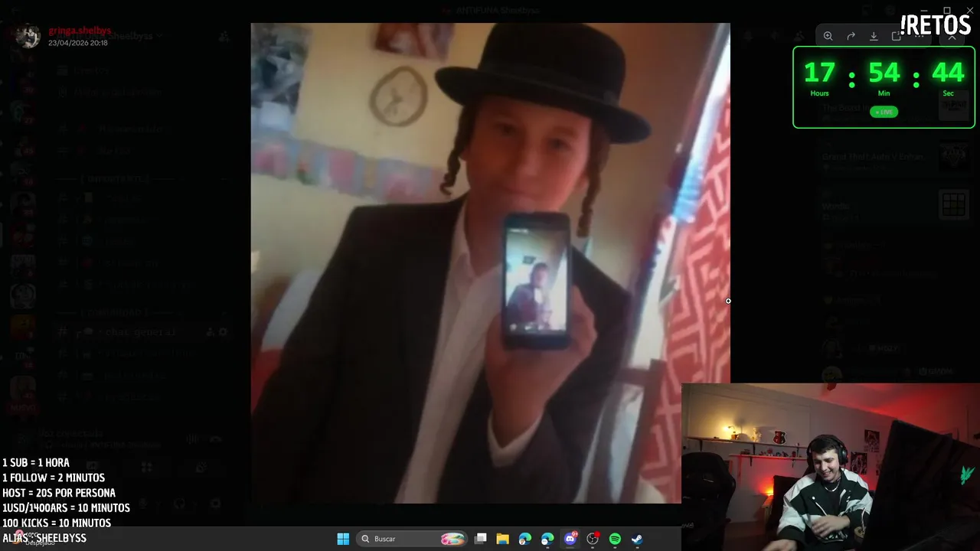Click the 17 Hours timer value
Screen dimensions: 980x551
point(819,73)
